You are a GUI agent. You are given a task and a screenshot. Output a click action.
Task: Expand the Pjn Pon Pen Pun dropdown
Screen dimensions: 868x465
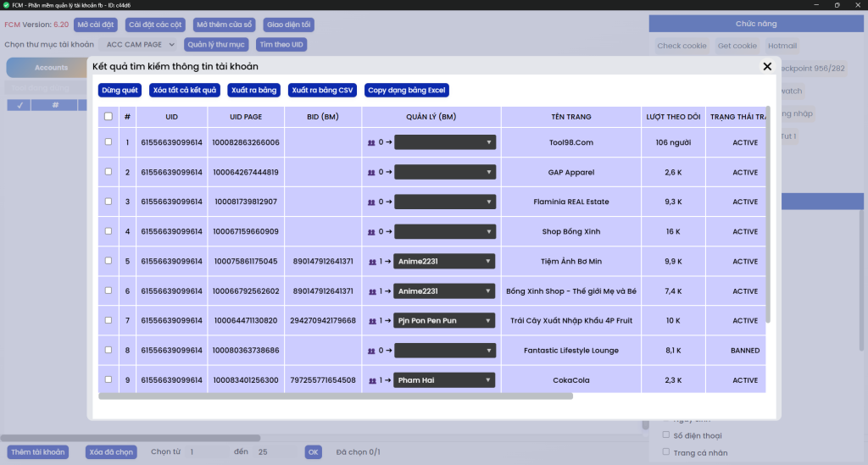(x=445, y=321)
